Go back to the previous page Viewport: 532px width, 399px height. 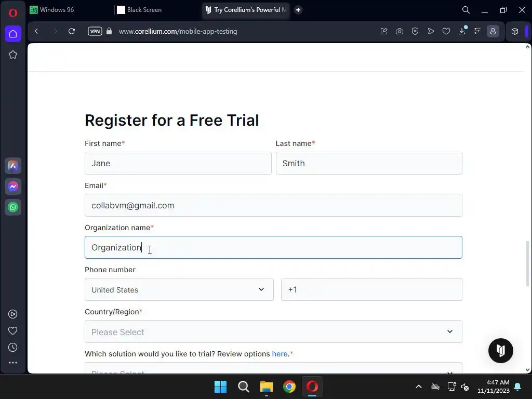click(37, 31)
